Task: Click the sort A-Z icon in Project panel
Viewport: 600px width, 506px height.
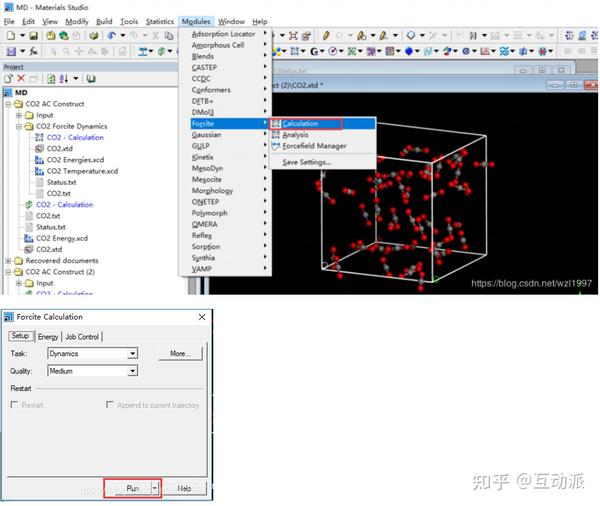Action: tap(64, 79)
